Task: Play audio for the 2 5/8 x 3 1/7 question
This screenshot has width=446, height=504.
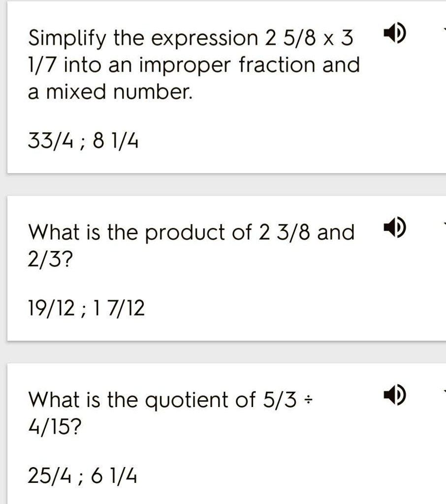Action: 394,33
